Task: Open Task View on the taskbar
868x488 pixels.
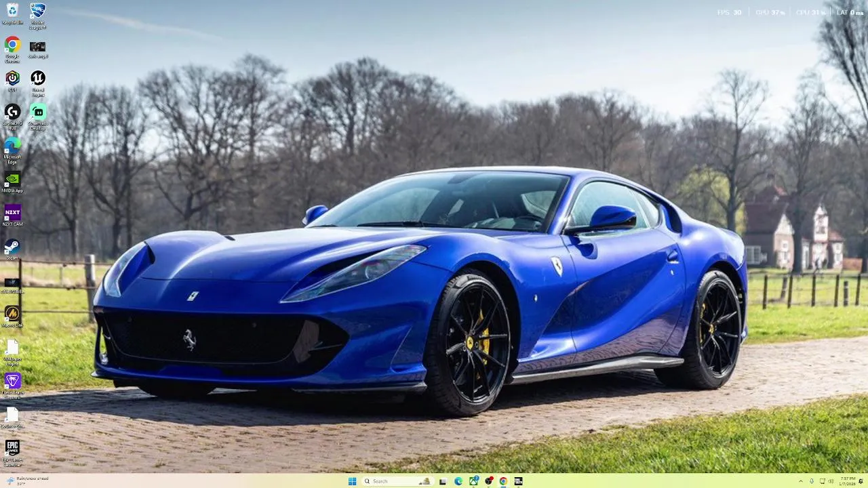Action: click(x=443, y=481)
